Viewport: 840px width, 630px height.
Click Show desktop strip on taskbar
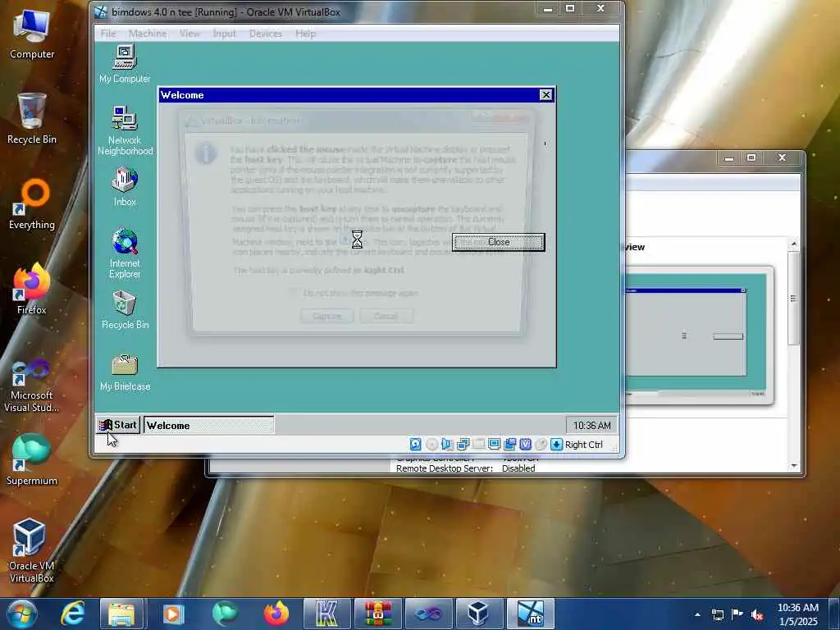click(834, 614)
